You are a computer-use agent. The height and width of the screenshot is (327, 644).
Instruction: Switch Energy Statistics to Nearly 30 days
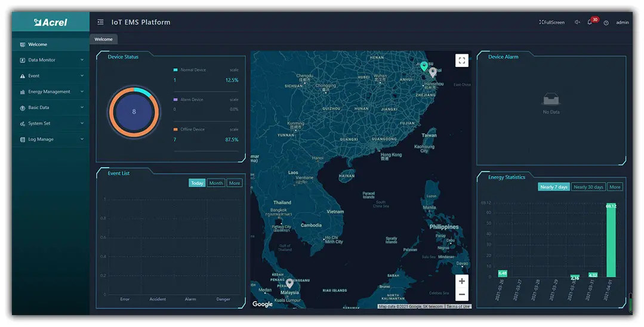(x=588, y=187)
